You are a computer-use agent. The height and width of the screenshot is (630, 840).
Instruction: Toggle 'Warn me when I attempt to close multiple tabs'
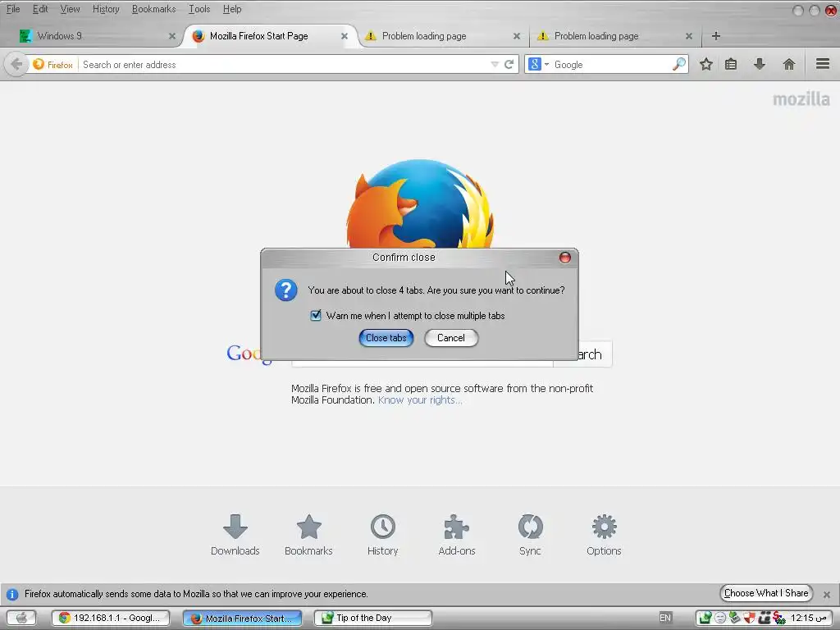[316, 316]
